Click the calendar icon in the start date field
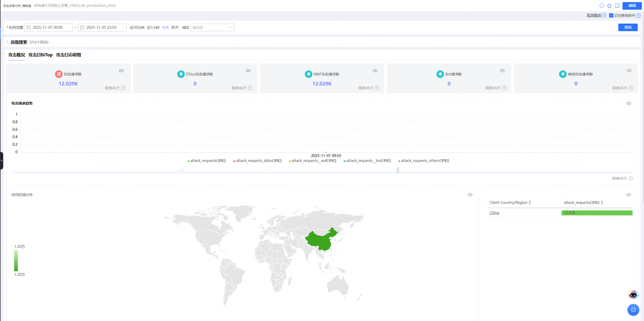This screenshot has width=644, height=321. click(x=29, y=27)
